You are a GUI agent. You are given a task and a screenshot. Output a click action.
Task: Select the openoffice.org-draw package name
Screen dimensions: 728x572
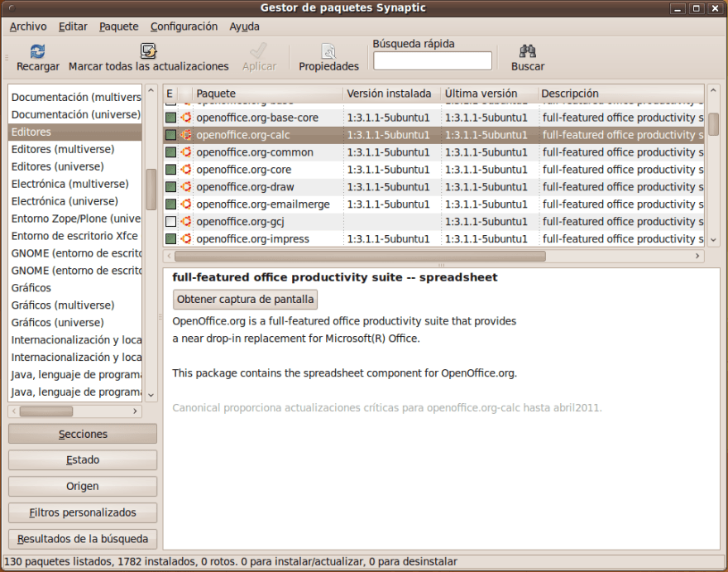click(x=245, y=187)
